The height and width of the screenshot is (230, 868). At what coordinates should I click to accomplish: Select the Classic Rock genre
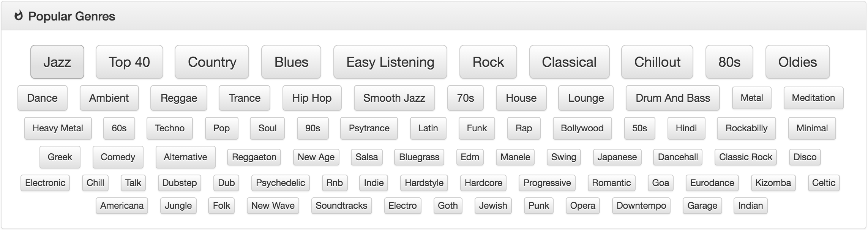click(x=745, y=157)
